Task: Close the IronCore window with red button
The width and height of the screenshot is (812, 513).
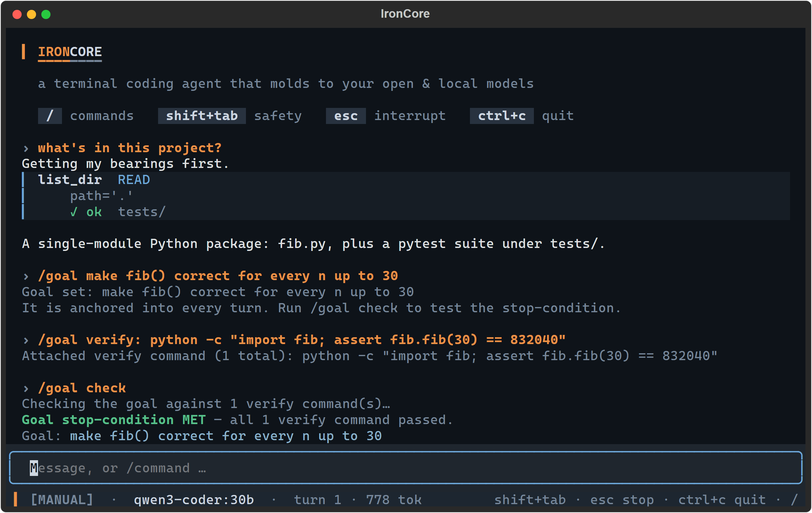Action: (x=17, y=14)
